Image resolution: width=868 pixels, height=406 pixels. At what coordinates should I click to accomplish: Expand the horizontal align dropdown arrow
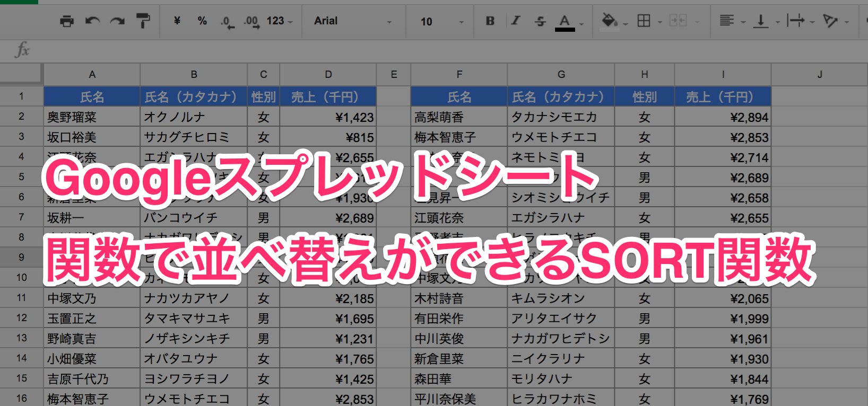(x=743, y=22)
